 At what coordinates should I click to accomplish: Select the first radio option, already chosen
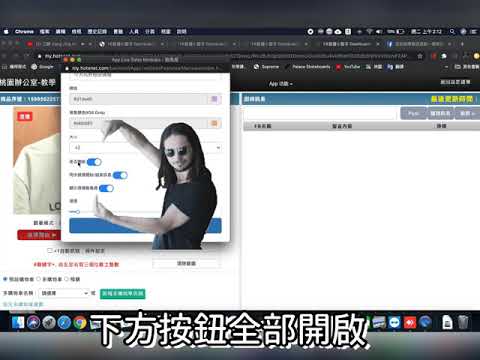5,279
